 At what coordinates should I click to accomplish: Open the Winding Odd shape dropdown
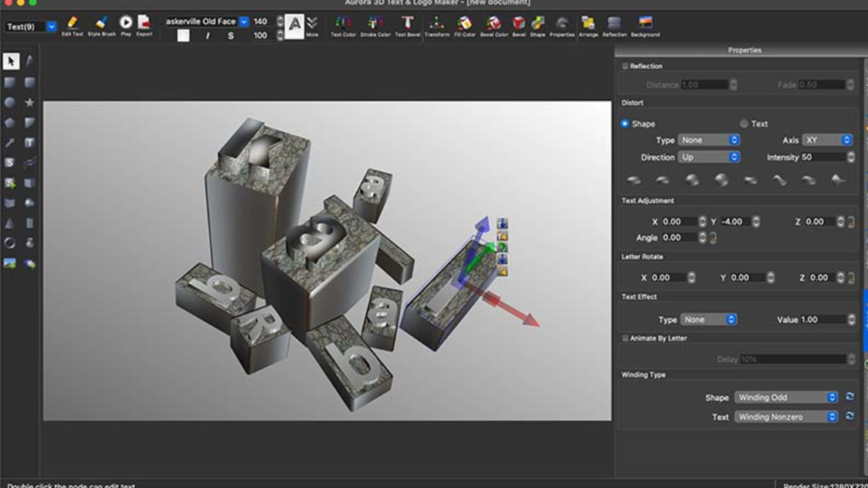785,397
